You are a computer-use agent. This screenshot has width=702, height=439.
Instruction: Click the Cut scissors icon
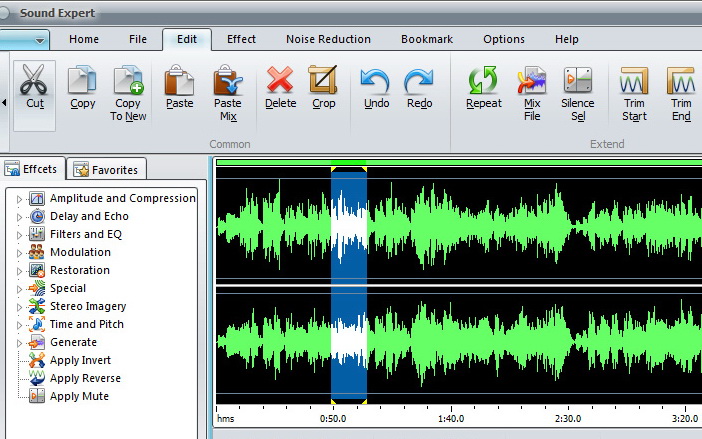coord(35,80)
